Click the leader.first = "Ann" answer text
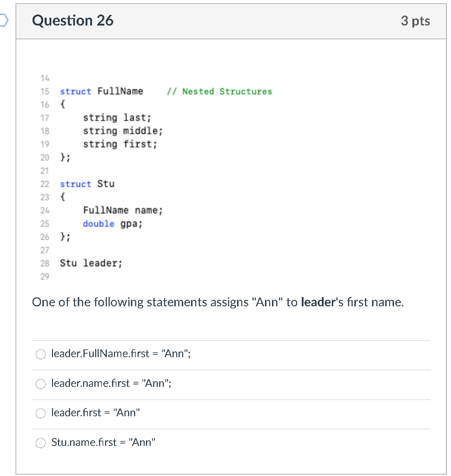Screen dimensions: 451x476 point(95,413)
